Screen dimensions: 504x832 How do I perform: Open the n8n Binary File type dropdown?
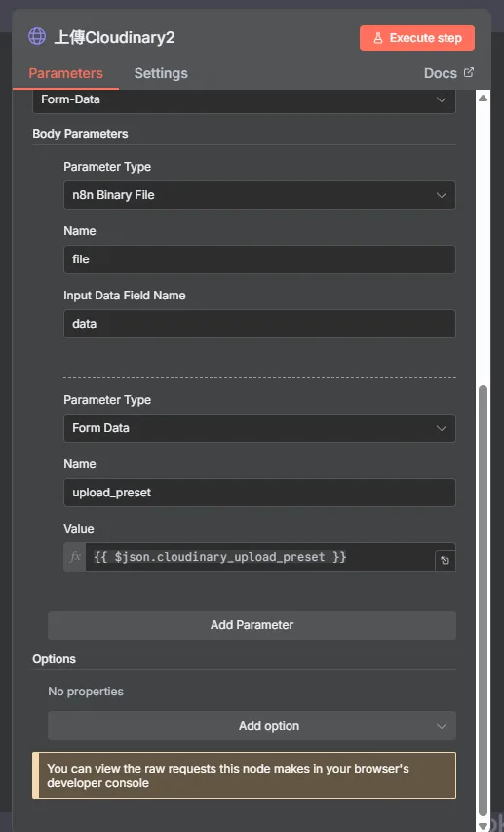pyautogui.click(x=259, y=195)
